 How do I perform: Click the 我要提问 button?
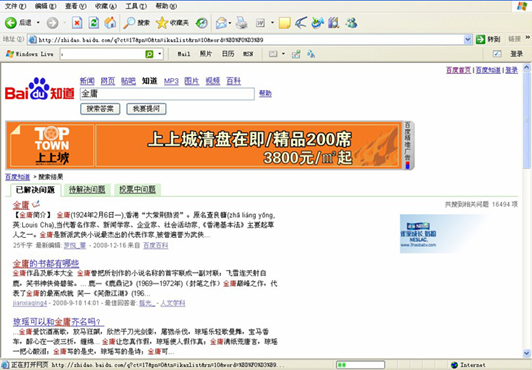pyautogui.click(x=146, y=109)
